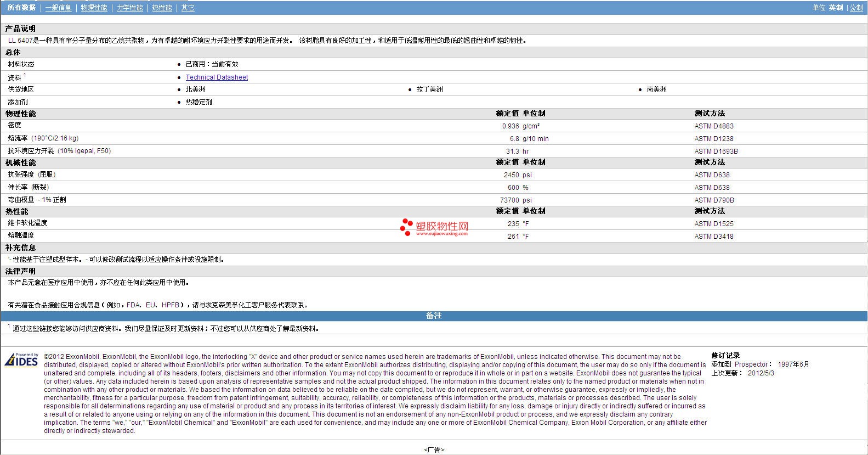Click the melting temperature value 261
The image size is (868, 455).
[x=513, y=237]
